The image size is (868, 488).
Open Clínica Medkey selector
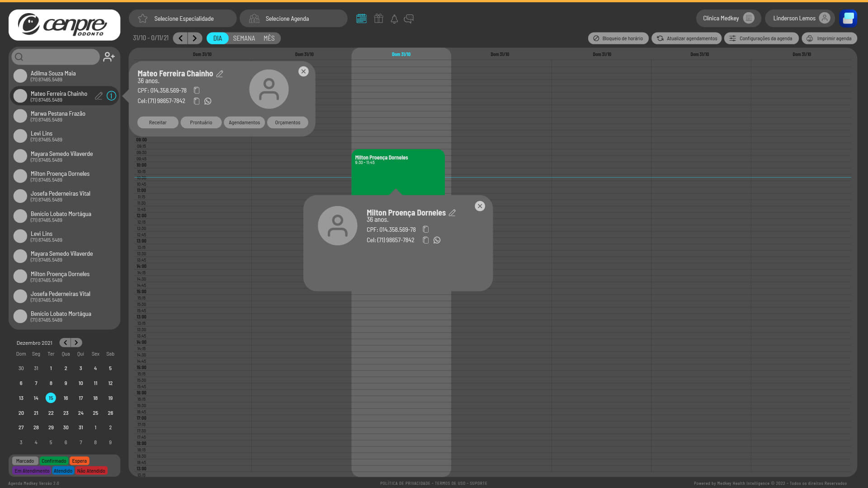click(728, 18)
